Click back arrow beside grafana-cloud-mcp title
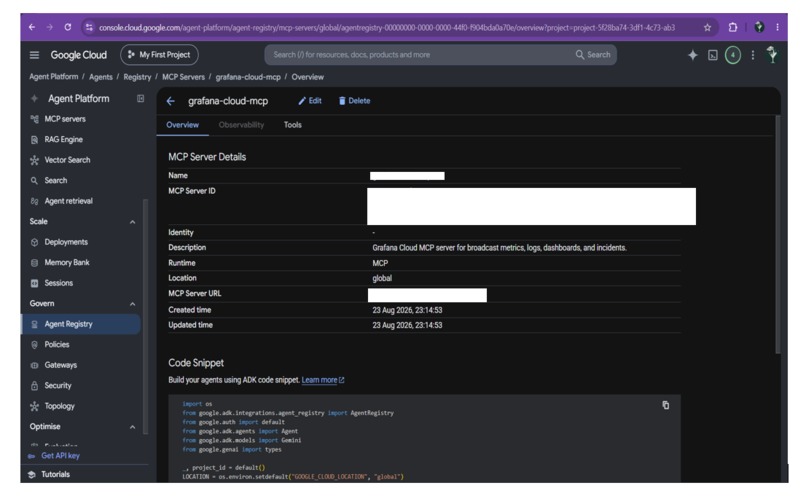 171,101
